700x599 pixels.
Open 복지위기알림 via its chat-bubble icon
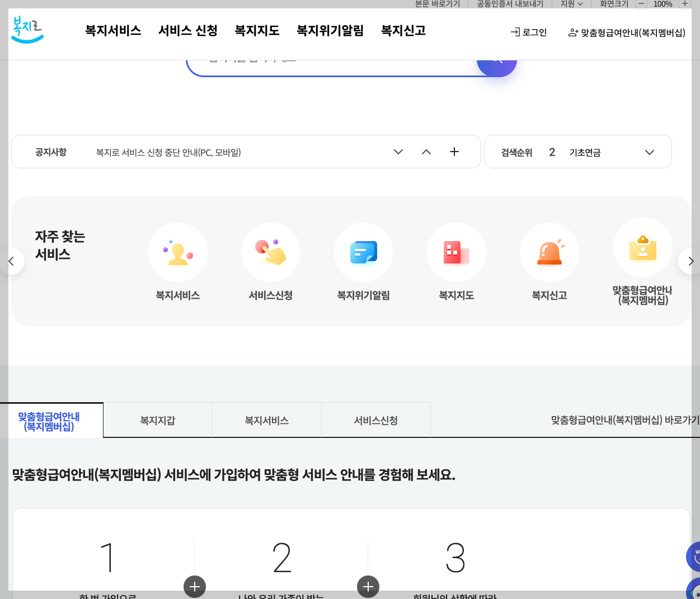(x=364, y=252)
